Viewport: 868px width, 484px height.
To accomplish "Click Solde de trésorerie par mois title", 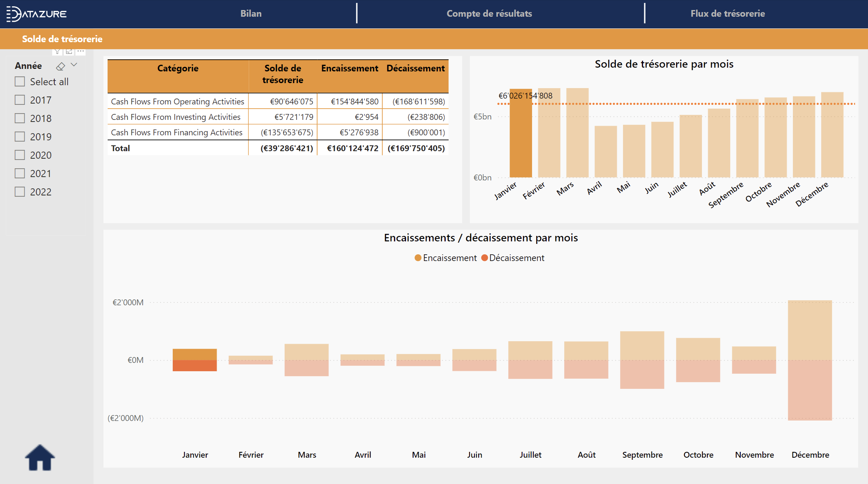I will click(x=664, y=64).
